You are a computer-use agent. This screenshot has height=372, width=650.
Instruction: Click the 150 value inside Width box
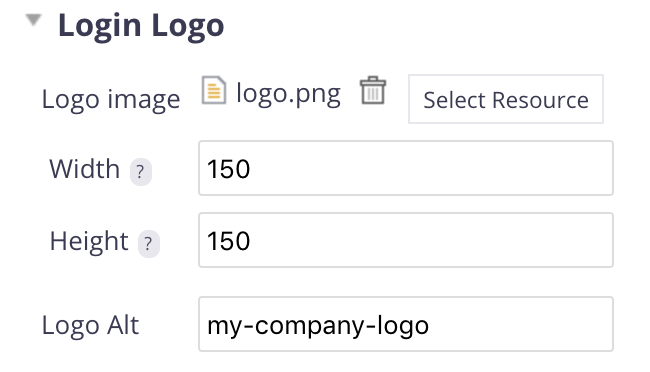coord(228,169)
